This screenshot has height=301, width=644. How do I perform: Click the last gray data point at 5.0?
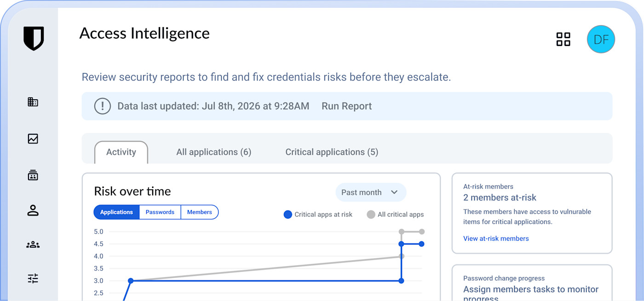[x=422, y=232]
